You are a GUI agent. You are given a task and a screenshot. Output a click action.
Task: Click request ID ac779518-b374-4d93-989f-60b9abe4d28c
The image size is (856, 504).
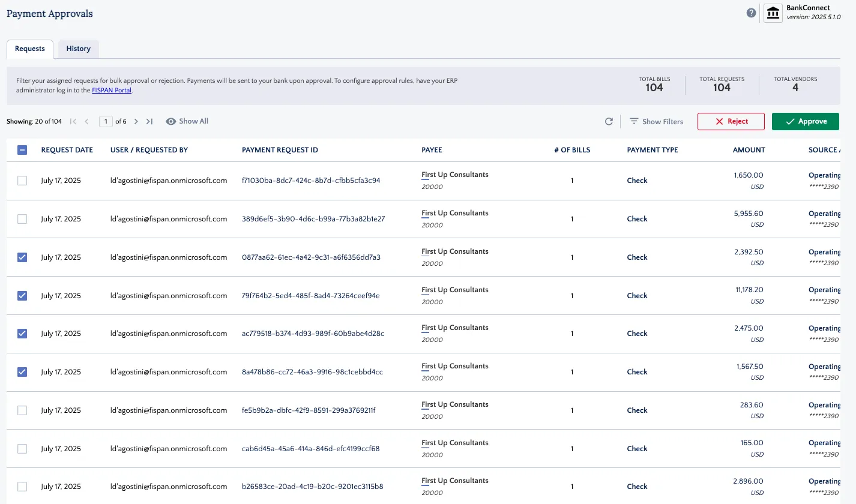pos(313,334)
